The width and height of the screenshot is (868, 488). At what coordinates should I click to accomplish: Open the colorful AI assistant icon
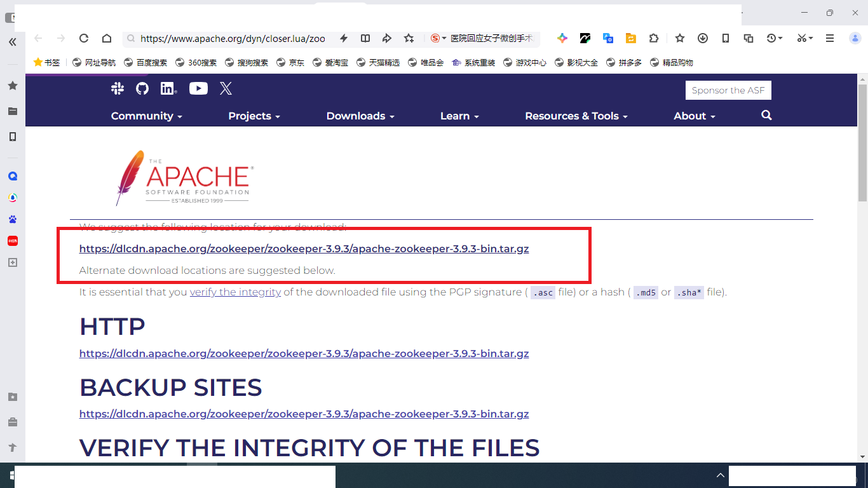click(562, 38)
